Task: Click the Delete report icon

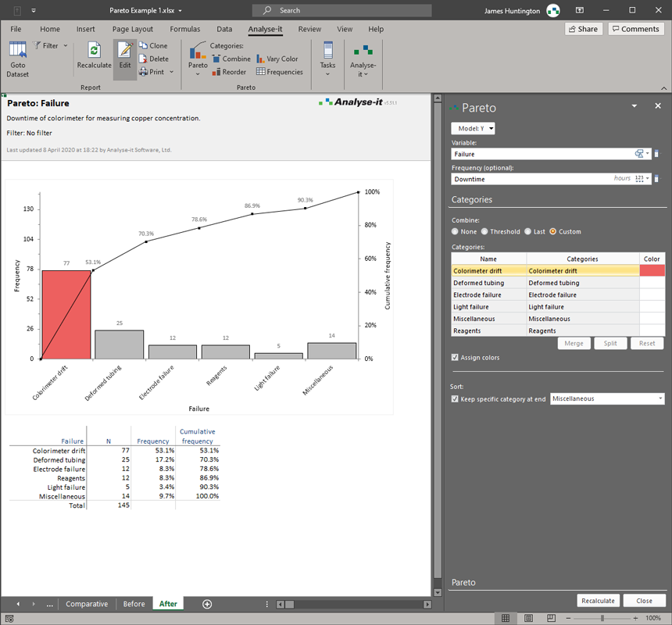Action: (144, 59)
